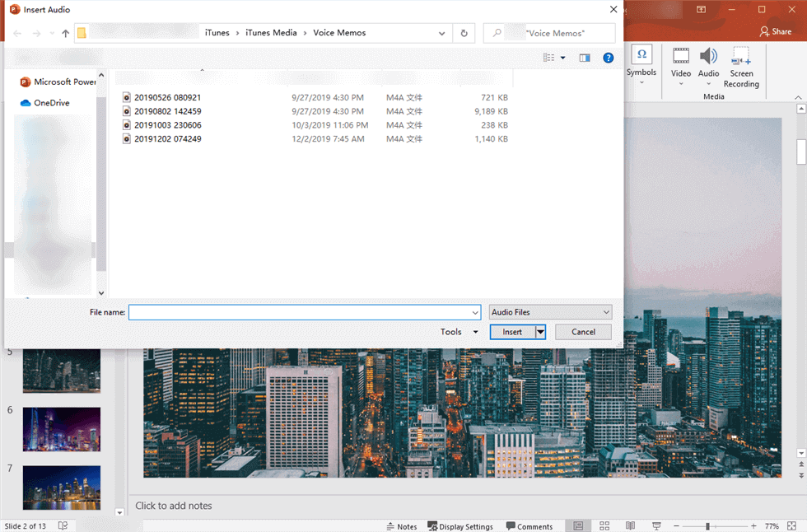Go to previous slide via scrollbar button
This screenshot has width=807, height=532.
800,464
